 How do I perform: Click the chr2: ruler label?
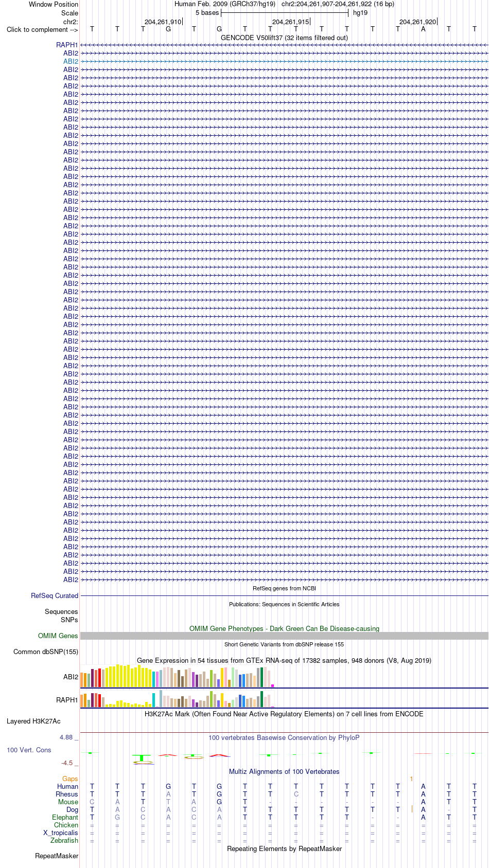(x=71, y=22)
